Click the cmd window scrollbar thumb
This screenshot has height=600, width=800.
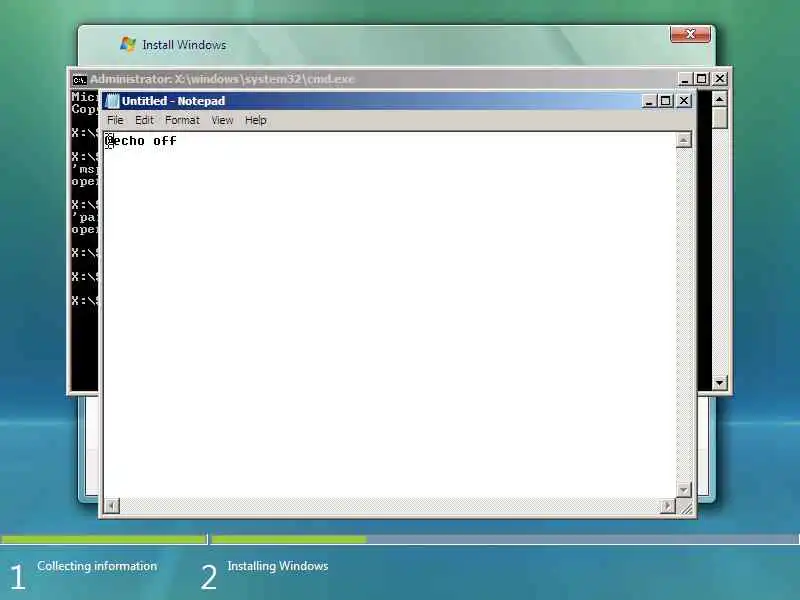click(719, 118)
